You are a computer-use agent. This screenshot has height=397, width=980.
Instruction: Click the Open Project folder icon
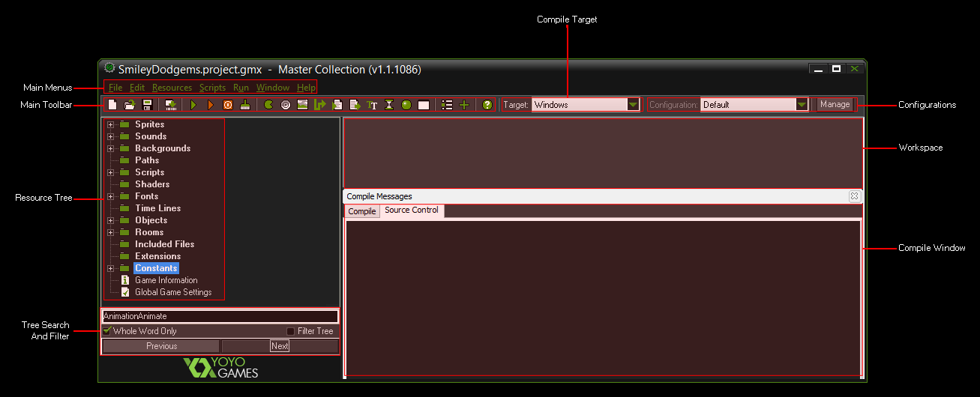130,105
